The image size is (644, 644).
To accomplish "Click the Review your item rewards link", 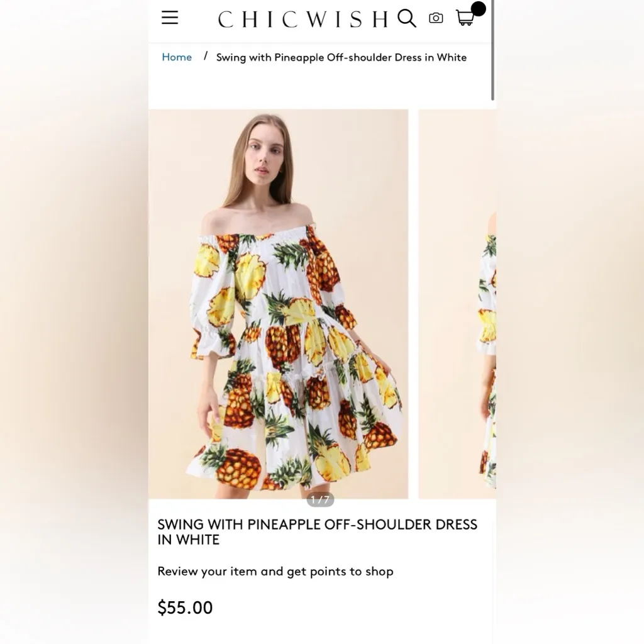I will point(275,572).
